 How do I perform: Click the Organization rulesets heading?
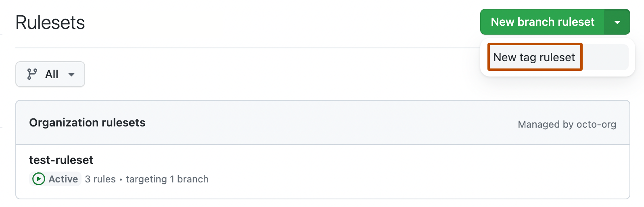point(87,122)
